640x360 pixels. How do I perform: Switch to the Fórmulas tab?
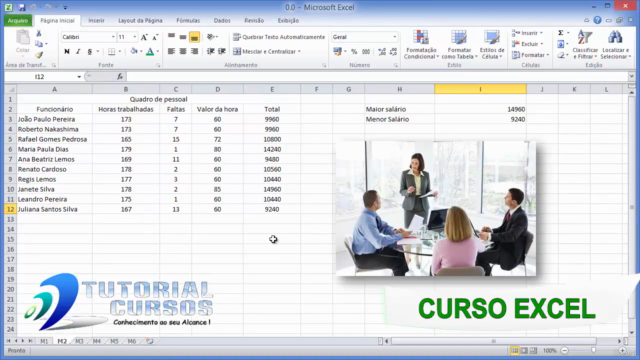(188, 20)
